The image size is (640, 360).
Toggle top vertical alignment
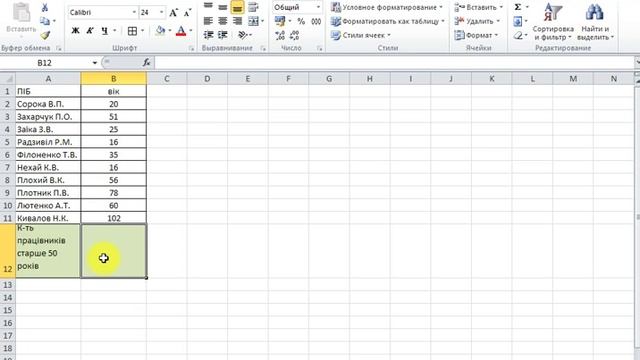[208, 6]
